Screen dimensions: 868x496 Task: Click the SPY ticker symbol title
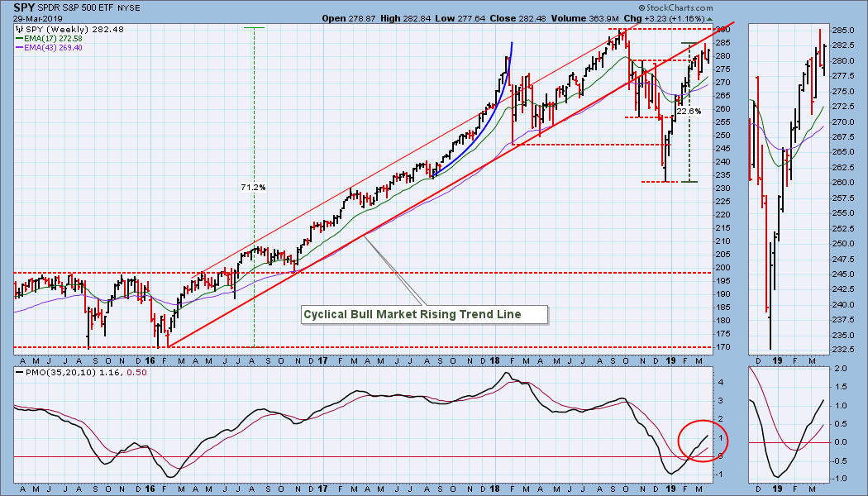(24, 7)
